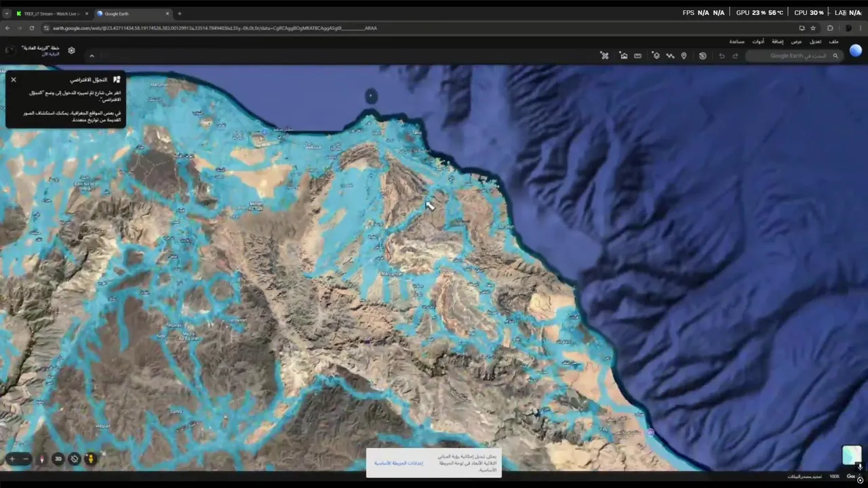
Task: Zoom in with the plus button
Action: click(12, 459)
